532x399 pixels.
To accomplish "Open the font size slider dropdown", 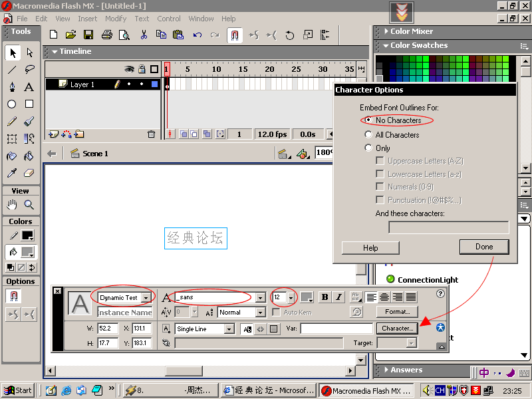I will [x=291, y=297].
